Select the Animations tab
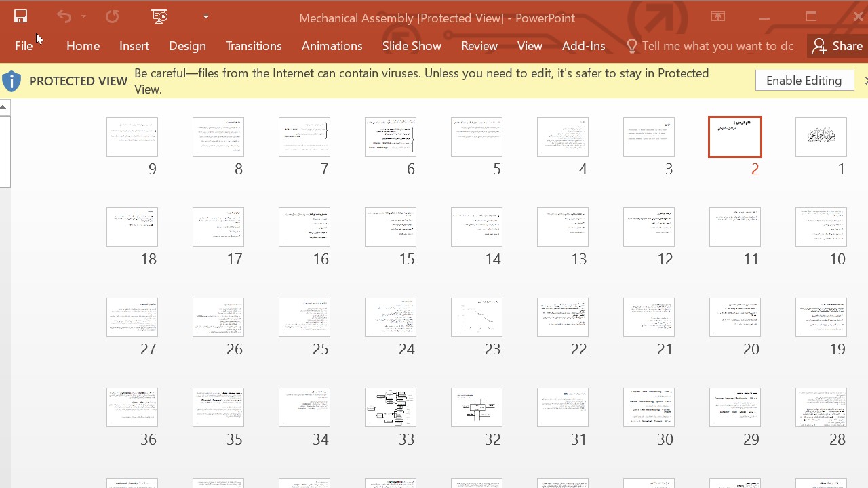 click(x=332, y=46)
